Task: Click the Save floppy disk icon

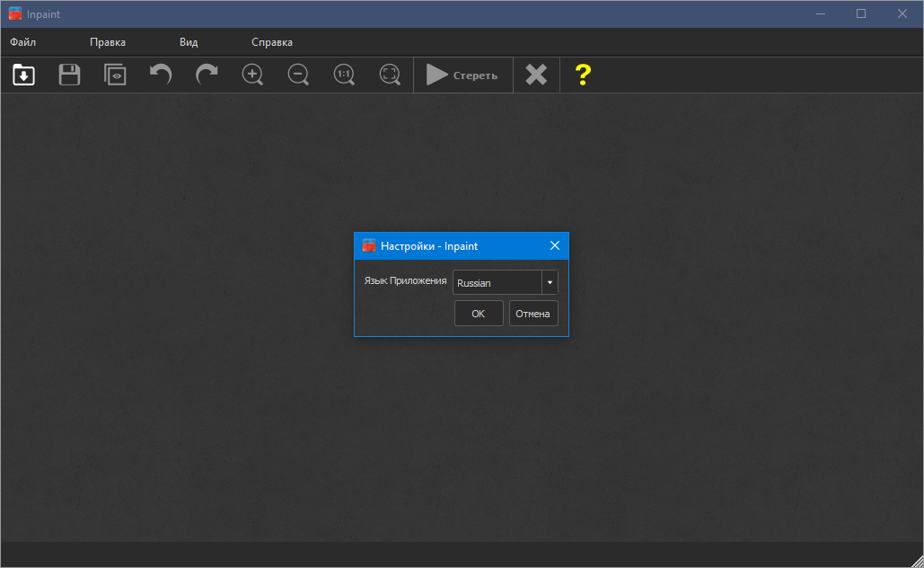Action: (69, 75)
